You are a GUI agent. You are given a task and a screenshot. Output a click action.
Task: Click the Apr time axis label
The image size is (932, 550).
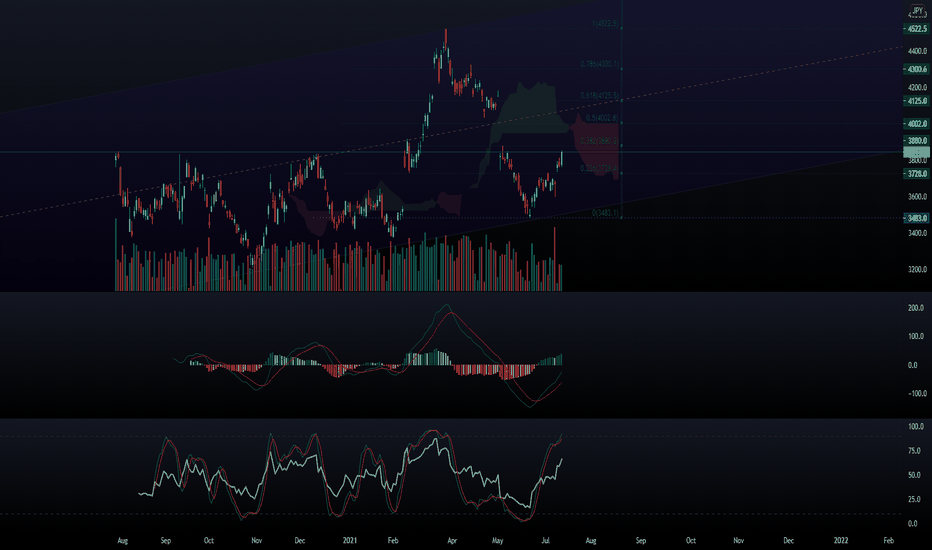(452, 540)
